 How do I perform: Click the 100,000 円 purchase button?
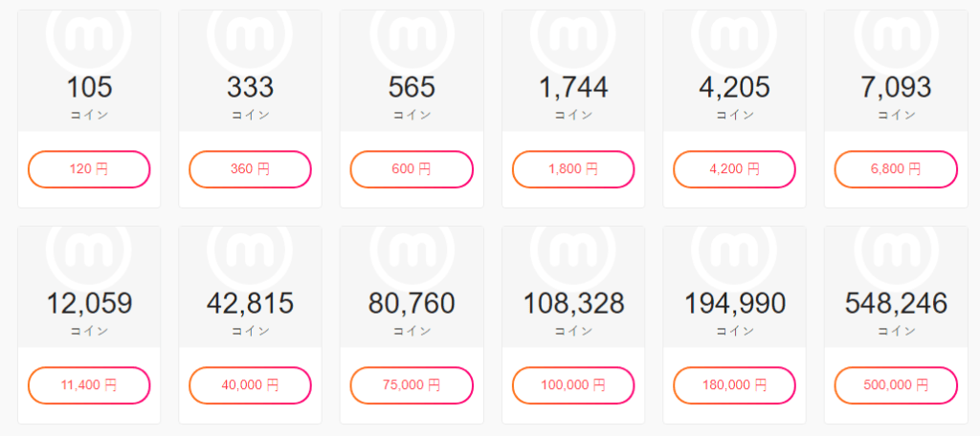pyautogui.click(x=573, y=385)
